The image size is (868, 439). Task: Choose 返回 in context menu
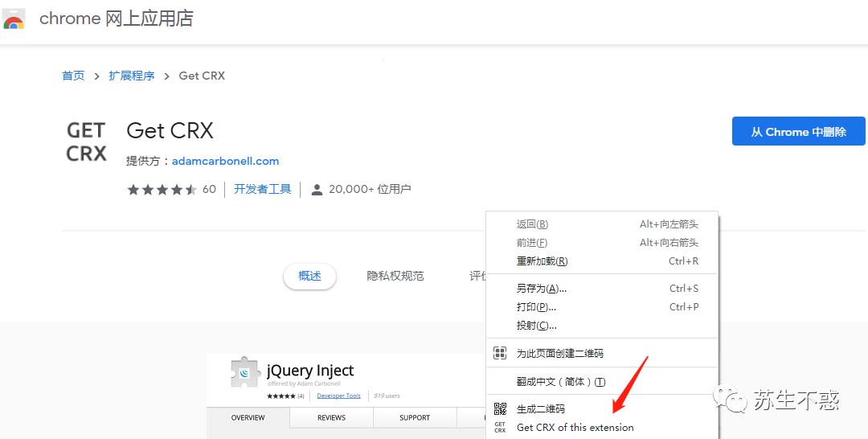click(602, 224)
